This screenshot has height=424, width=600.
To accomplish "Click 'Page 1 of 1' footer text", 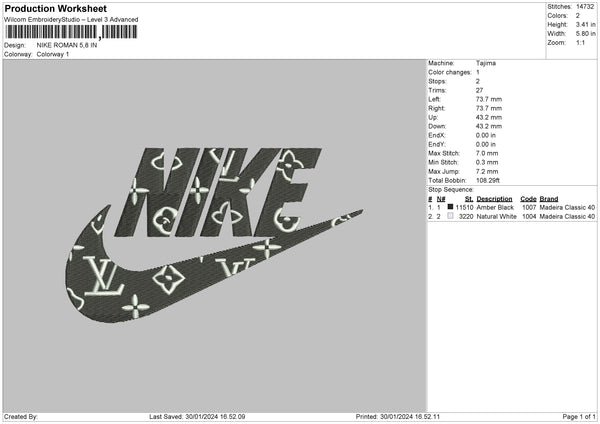I will [x=579, y=417].
